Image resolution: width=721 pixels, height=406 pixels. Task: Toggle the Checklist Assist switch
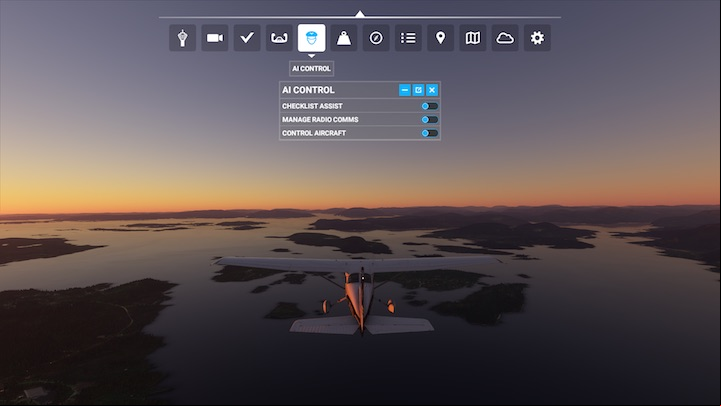coord(429,106)
